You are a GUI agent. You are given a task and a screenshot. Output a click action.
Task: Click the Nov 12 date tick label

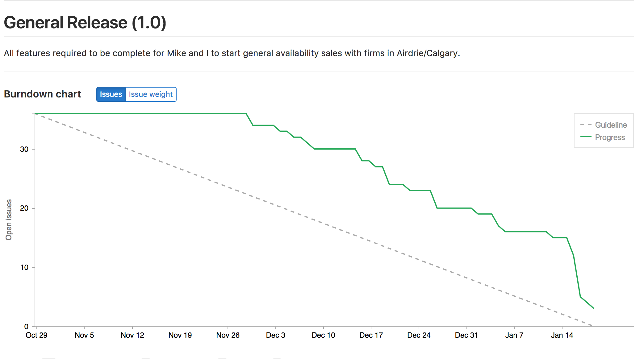click(132, 335)
